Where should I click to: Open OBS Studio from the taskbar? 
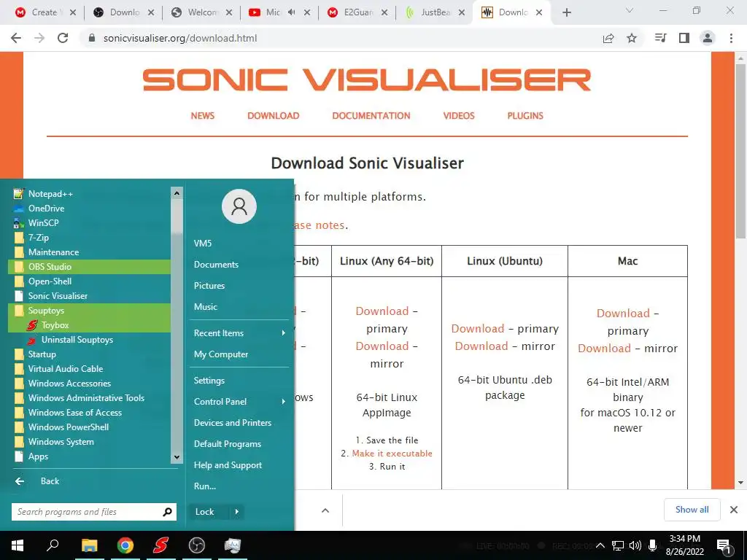(x=197, y=545)
